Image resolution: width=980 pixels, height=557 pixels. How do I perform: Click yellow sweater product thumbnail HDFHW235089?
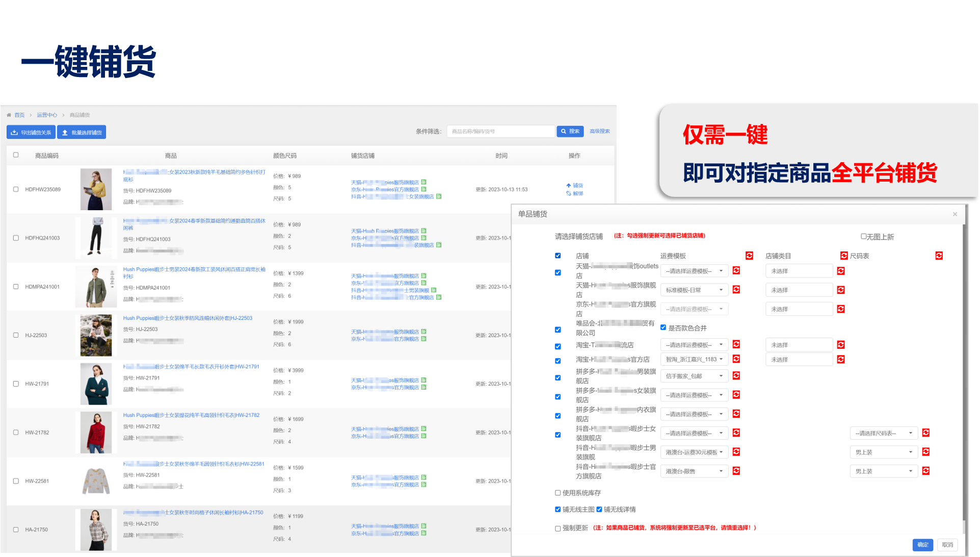coord(96,189)
